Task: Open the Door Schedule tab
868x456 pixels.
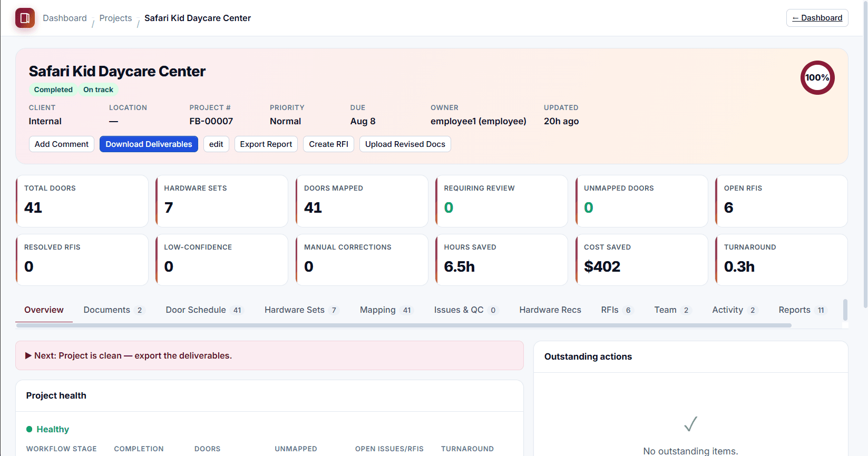Action: click(x=204, y=310)
